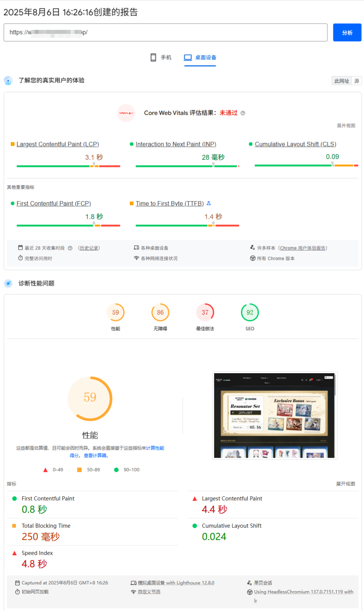Click the Core Web Vitals failed pulse icon
This screenshot has width=364, height=611.
126,113
